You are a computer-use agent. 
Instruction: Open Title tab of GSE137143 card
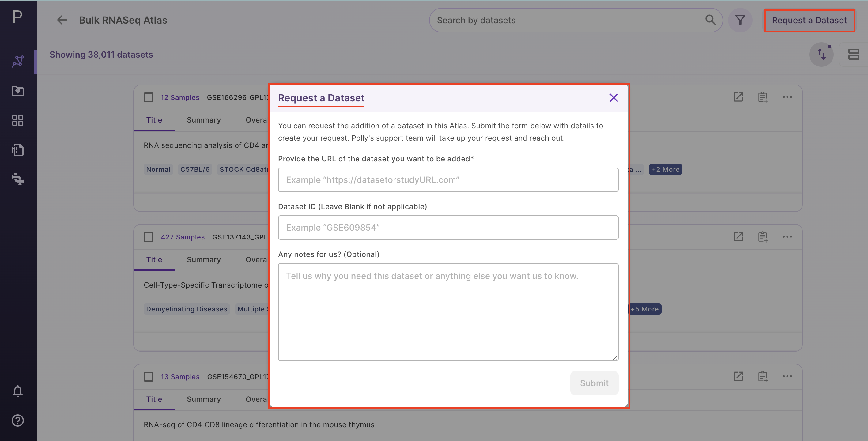(154, 260)
